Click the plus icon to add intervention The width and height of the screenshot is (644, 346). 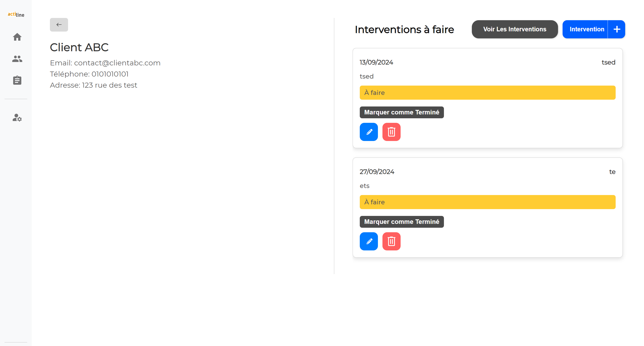coord(617,29)
